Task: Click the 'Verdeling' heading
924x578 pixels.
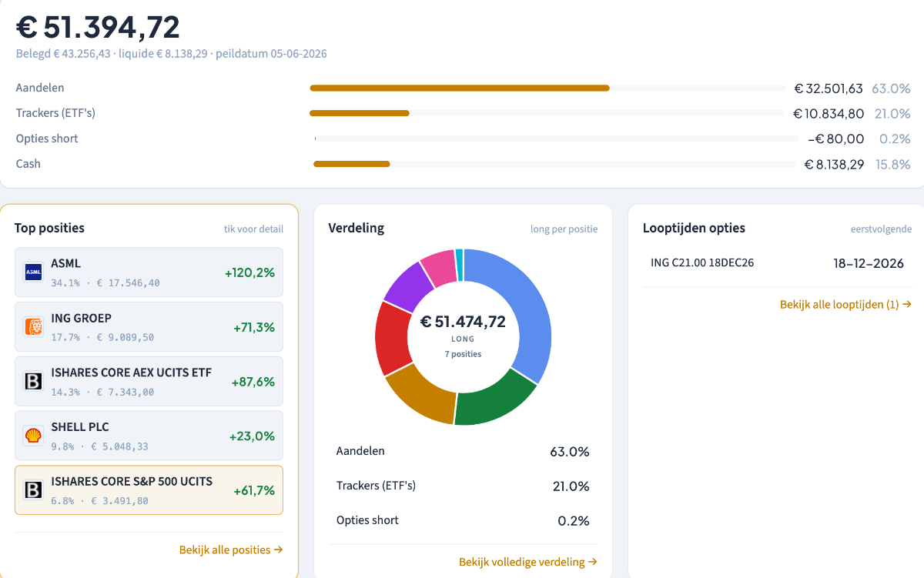Action: (x=356, y=228)
